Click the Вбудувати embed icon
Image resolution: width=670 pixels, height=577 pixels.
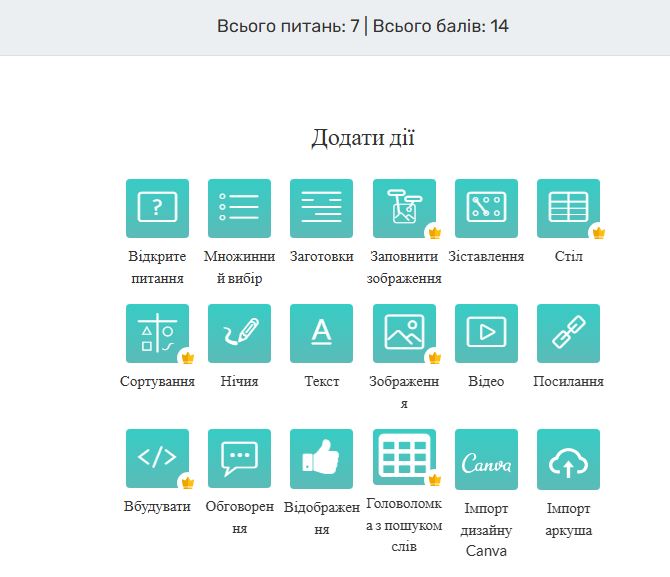(157, 458)
